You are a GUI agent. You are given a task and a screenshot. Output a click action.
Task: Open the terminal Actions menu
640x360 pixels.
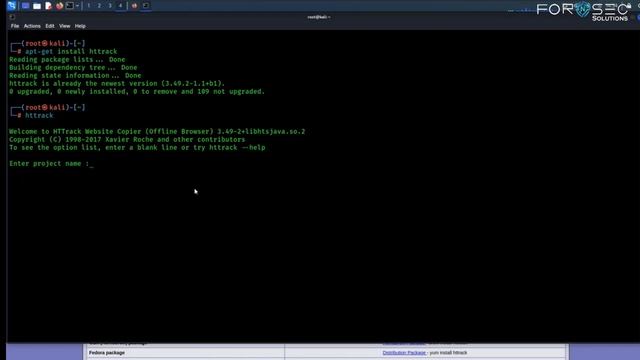[32, 26]
